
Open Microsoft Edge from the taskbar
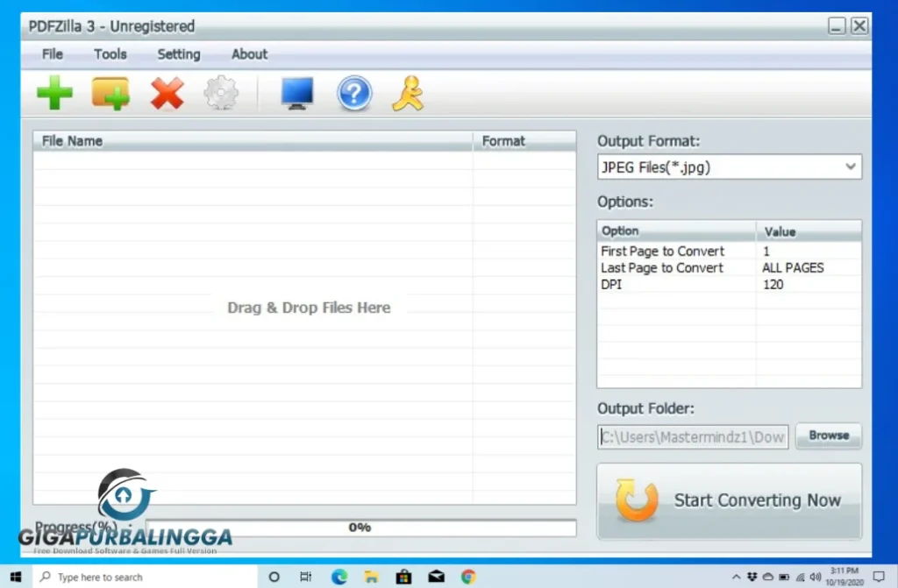339,577
